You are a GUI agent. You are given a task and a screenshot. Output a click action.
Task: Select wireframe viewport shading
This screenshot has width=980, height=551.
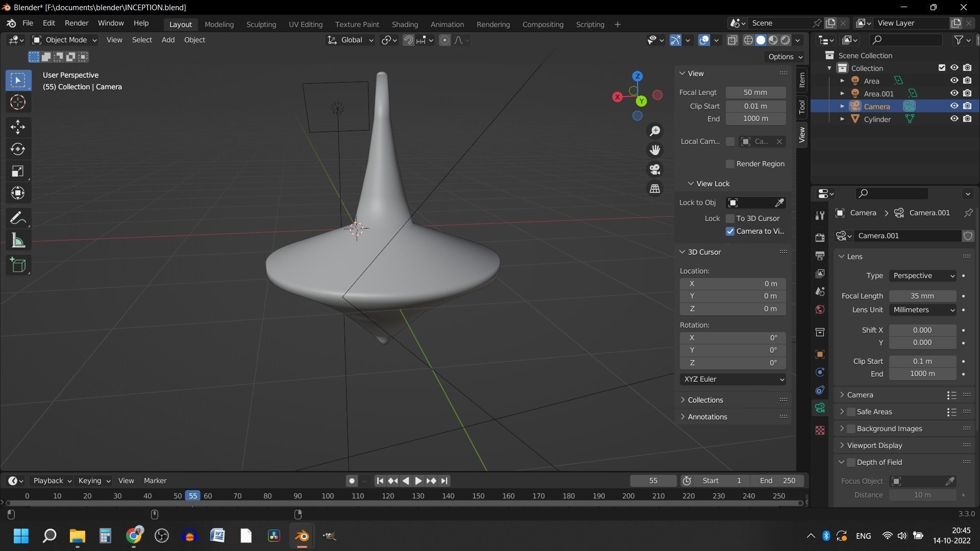(748, 40)
